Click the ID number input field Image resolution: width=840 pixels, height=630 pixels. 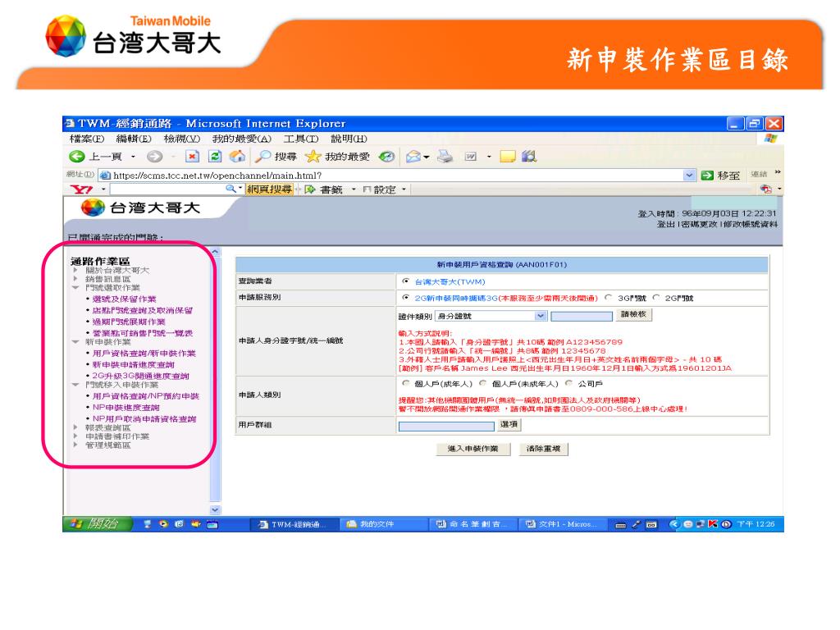(x=582, y=316)
